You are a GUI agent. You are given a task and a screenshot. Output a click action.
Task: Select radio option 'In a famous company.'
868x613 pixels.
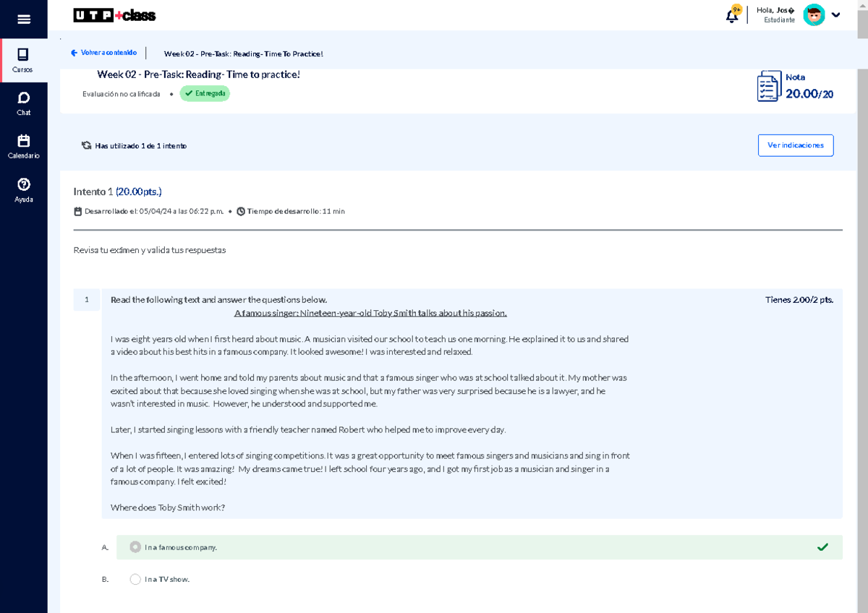[x=135, y=547]
